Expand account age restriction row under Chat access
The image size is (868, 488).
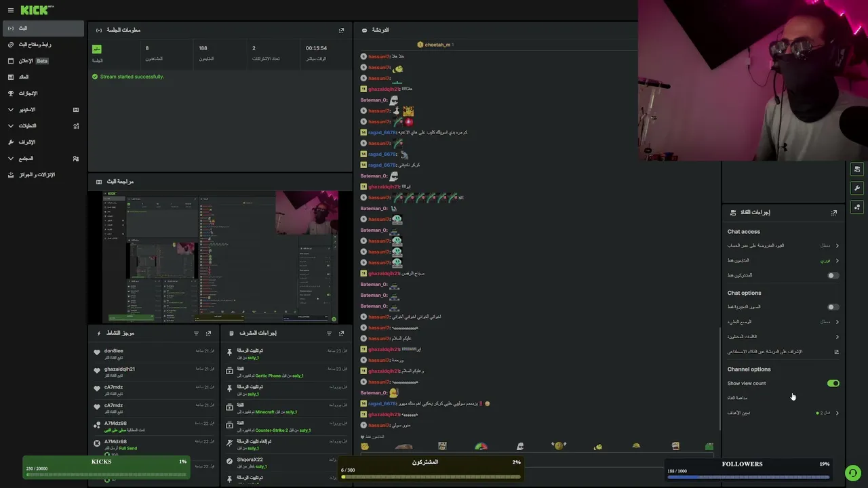click(x=783, y=245)
